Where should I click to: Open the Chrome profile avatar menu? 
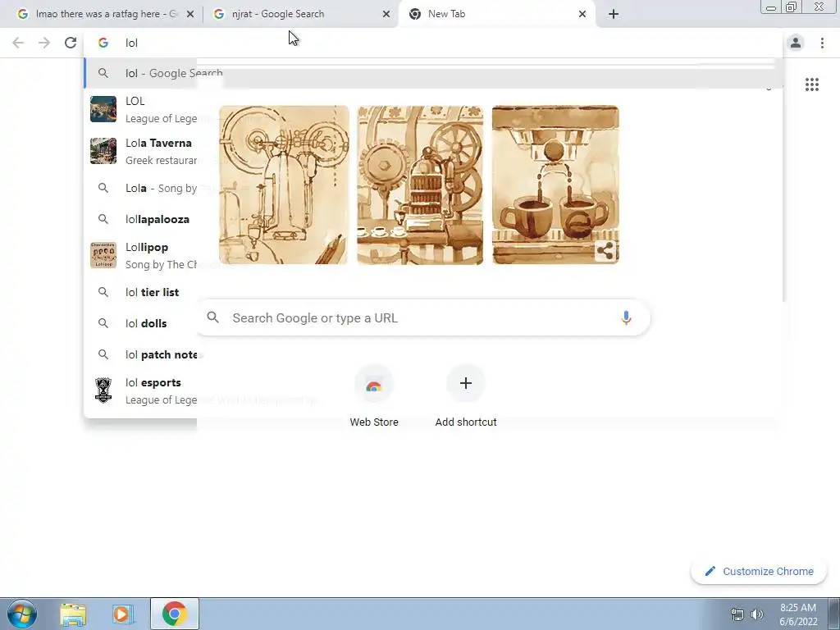point(796,43)
